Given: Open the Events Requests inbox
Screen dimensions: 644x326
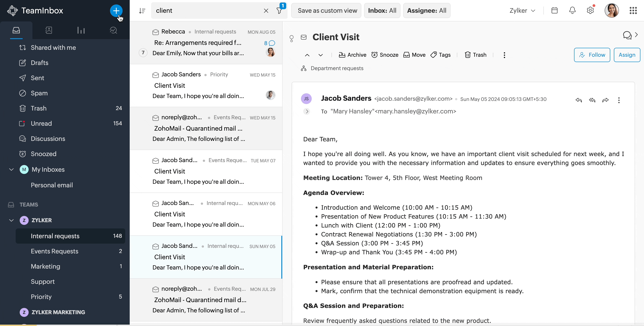Looking at the screenshot, I should [55, 251].
